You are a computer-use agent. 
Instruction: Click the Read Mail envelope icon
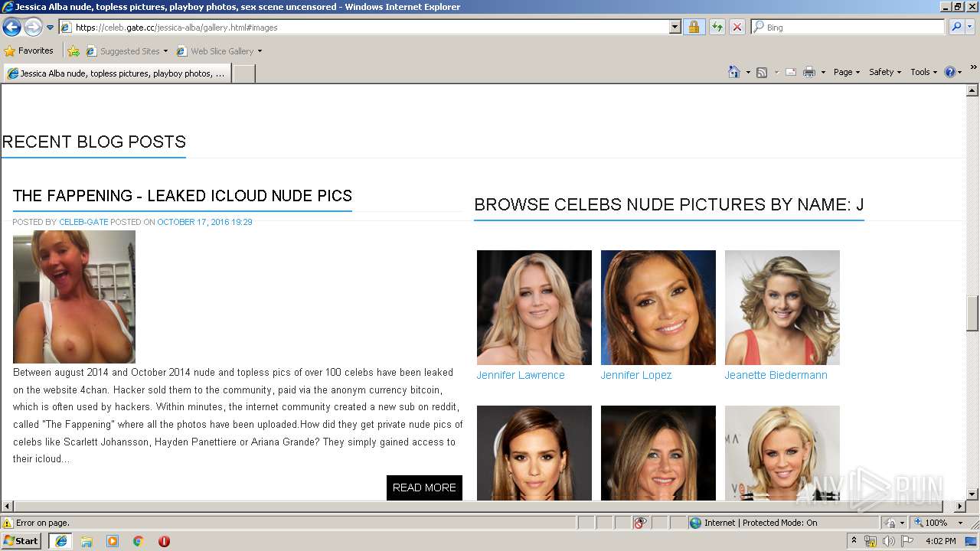pos(791,72)
